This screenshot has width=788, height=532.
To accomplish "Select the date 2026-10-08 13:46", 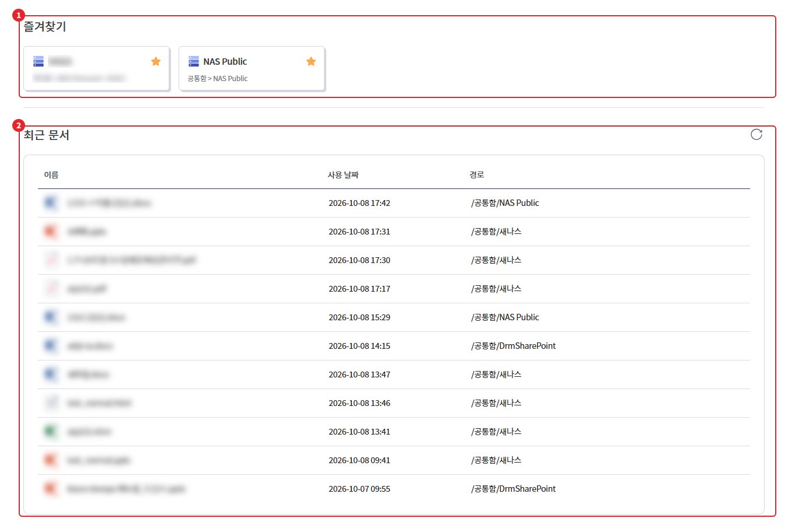I will pyautogui.click(x=360, y=403).
